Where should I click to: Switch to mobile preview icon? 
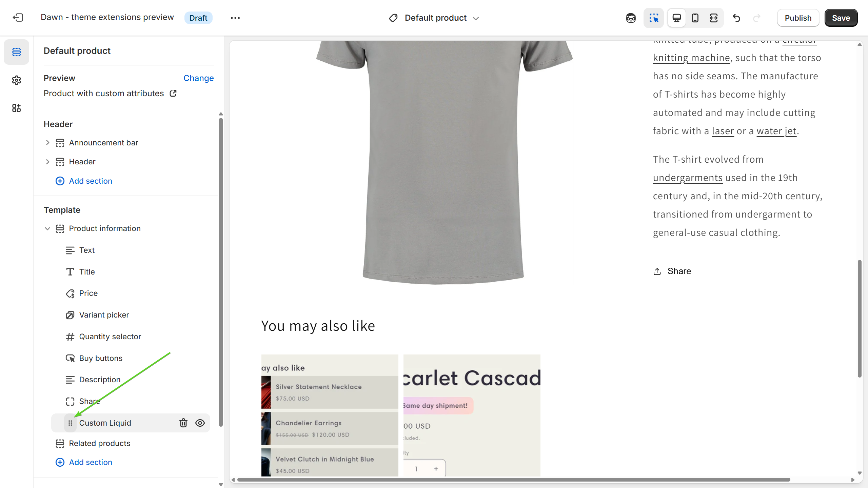tap(695, 18)
